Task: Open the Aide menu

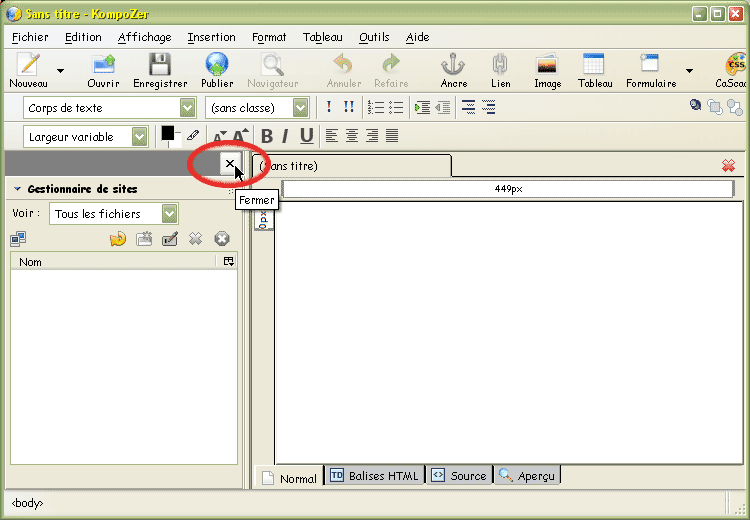Action: click(x=418, y=37)
